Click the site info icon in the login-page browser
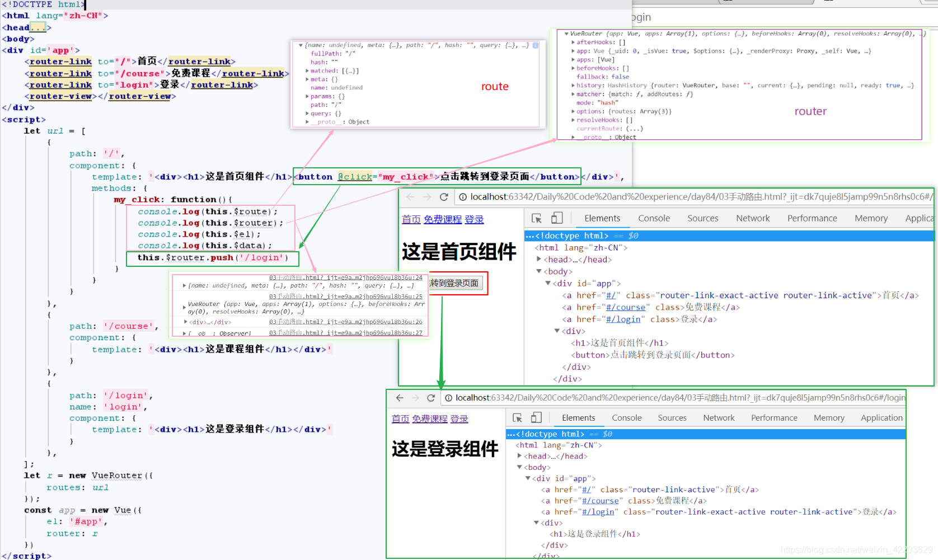Screen dimensions: 938x560 pos(449,398)
